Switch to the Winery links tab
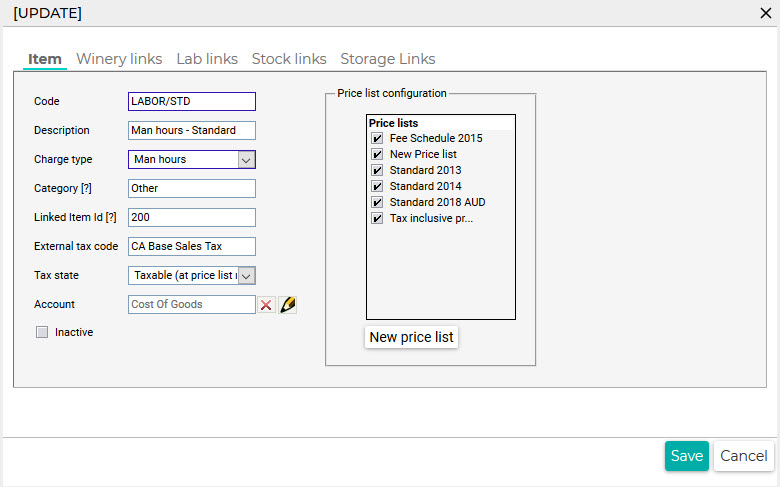The width and height of the screenshot is (780, 487). point(119,59)
